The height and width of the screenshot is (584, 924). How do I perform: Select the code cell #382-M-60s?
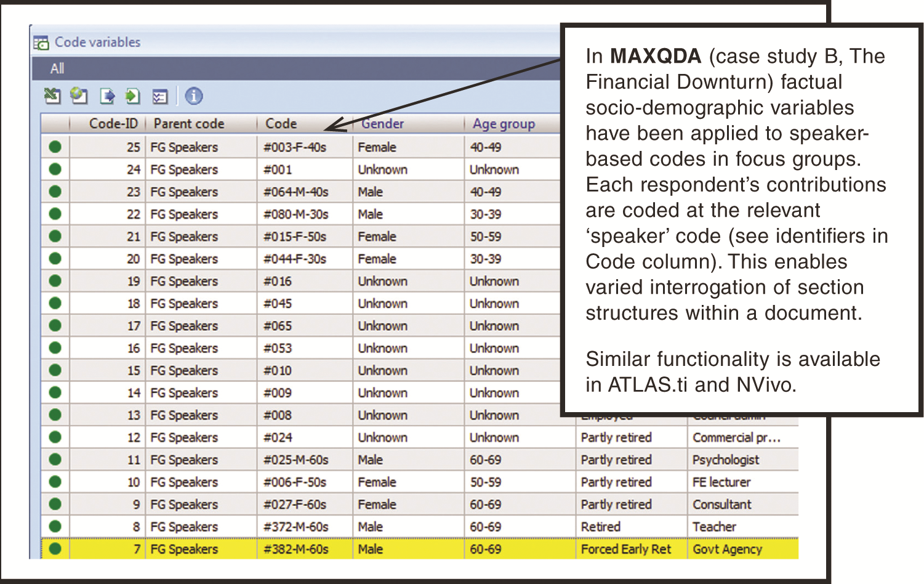click(x=305, y=548)
